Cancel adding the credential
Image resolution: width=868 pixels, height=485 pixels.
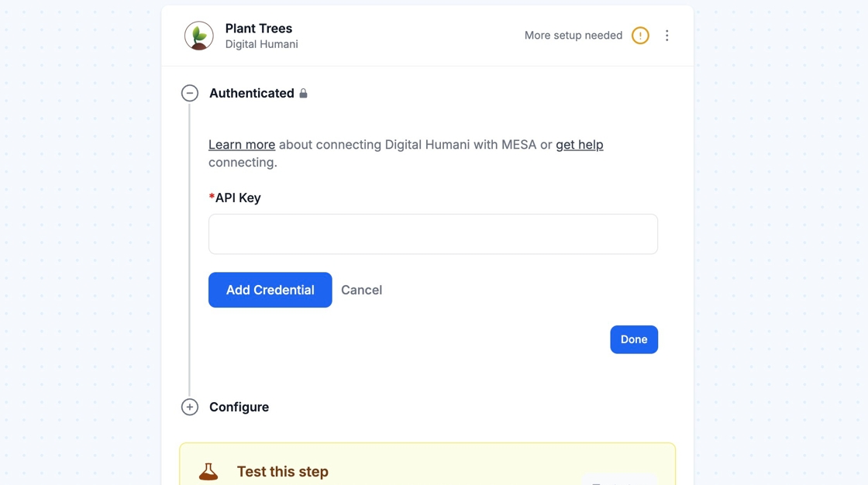pos(361,290)
